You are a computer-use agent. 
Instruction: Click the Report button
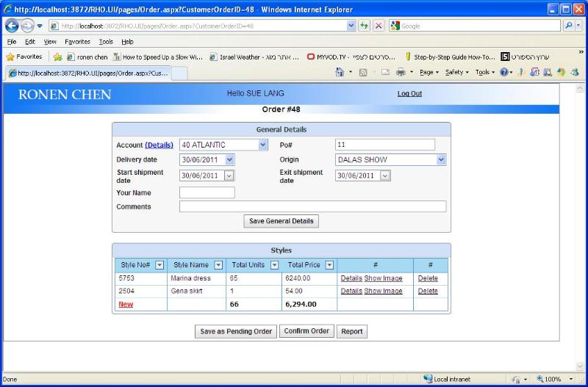352,331
